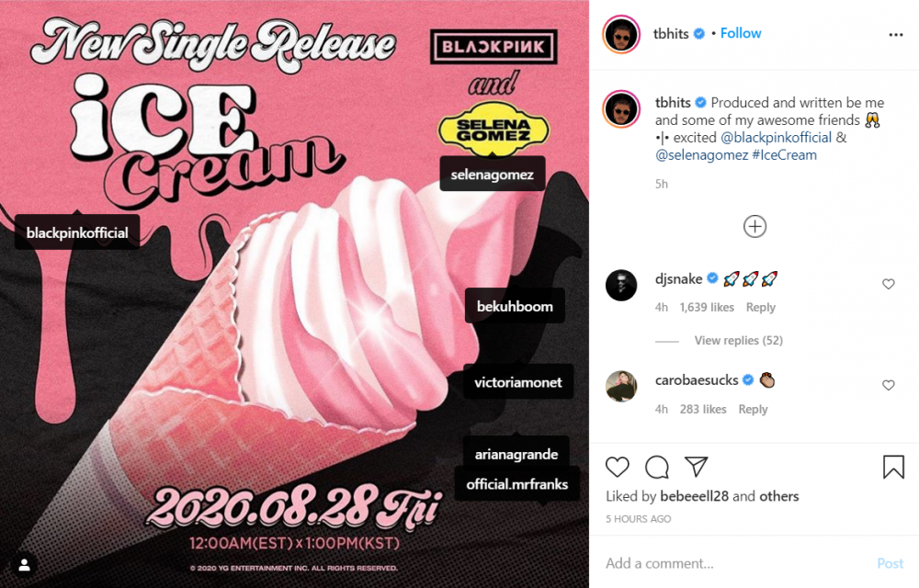The height and width of the screenshot is (588, 919).
Task: Like the post with the heart icon
Action: (618, 467)
